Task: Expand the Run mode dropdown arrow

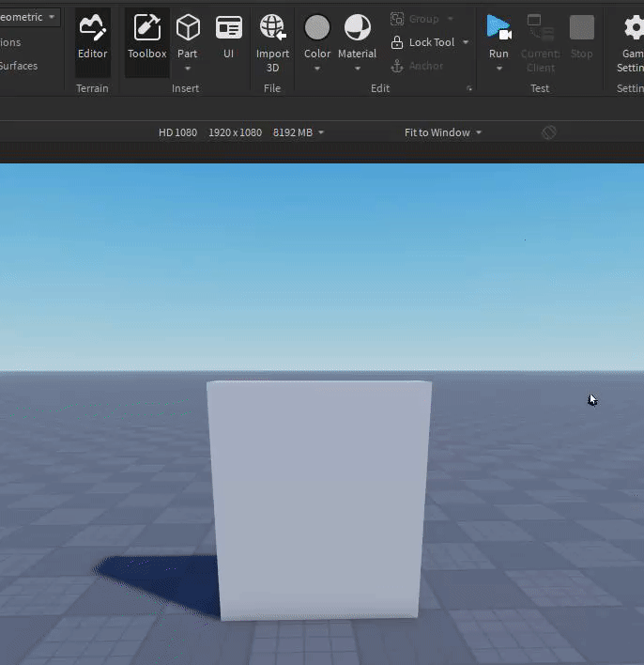Action: [x=499, y=69]
